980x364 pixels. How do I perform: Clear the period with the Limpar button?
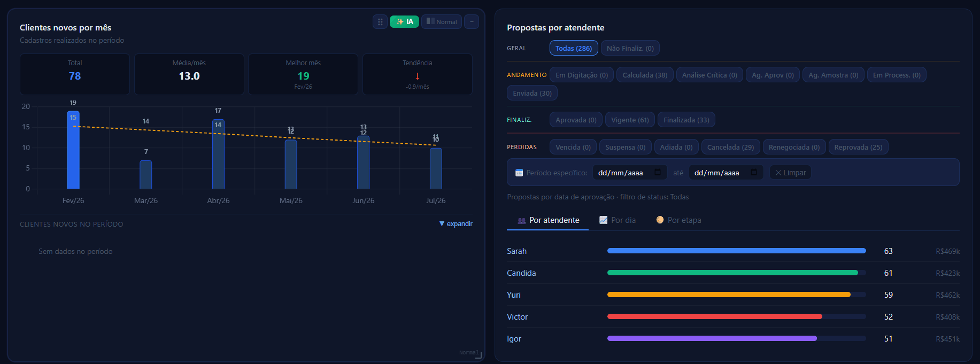790,173
